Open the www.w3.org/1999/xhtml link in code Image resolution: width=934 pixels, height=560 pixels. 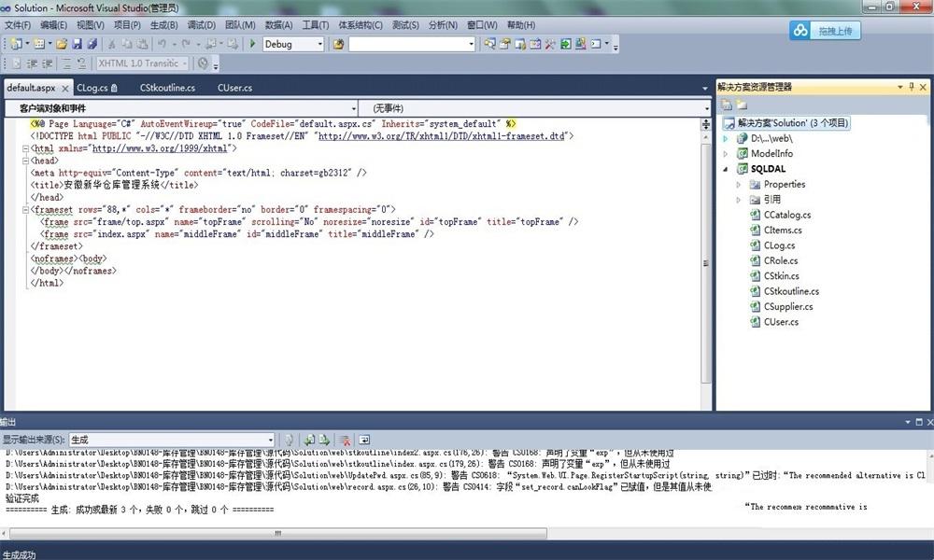[159, 148]
